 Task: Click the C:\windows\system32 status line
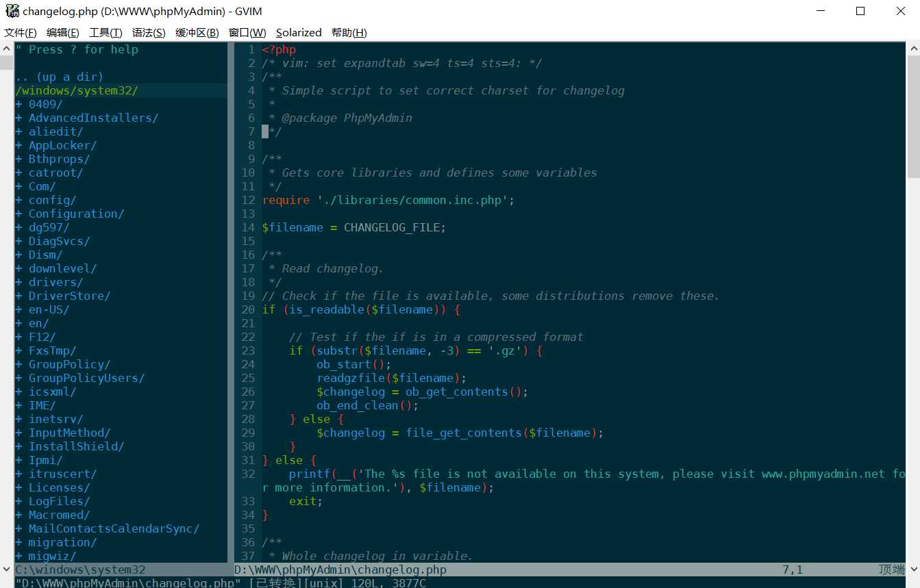click(x=121, y=570)
